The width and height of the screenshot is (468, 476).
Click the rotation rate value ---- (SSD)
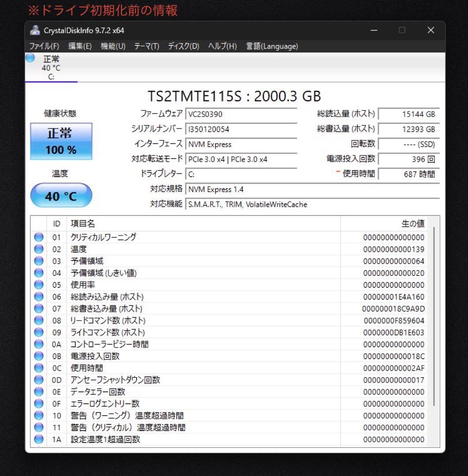point(409,144)
